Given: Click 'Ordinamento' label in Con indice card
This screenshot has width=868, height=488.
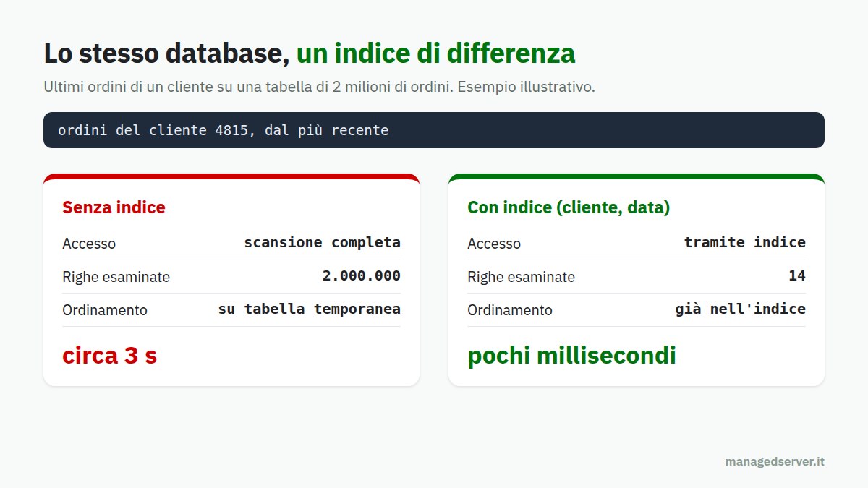Looking at the screenshot, I should point(510,310).
